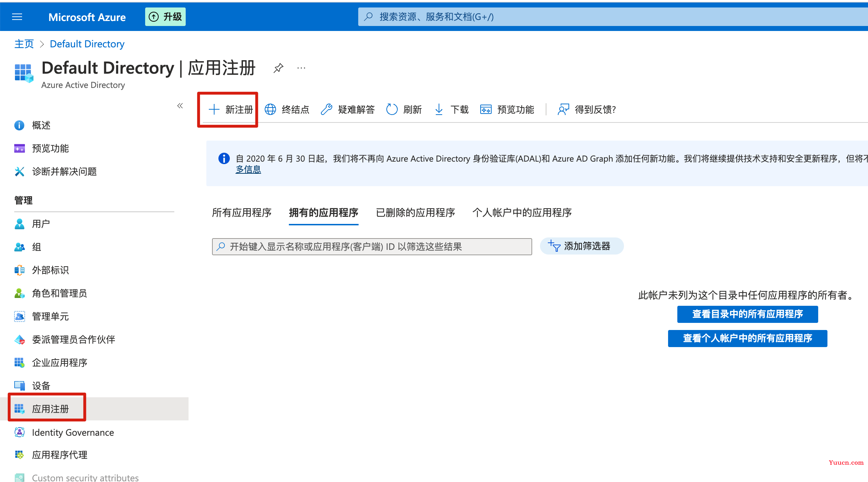This screenshot has width=868, height=482.
Task: Click the 升级 upgrade button
Action: coord(165,17)
